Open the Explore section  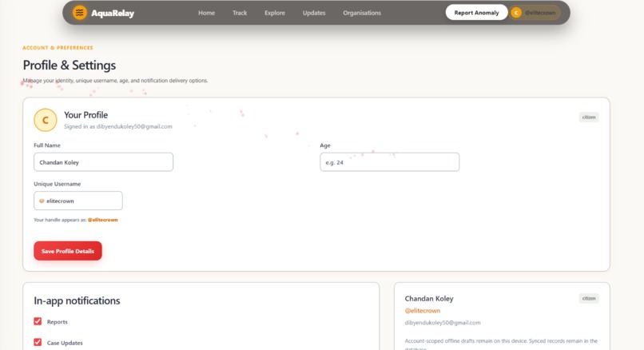[275, 13]
